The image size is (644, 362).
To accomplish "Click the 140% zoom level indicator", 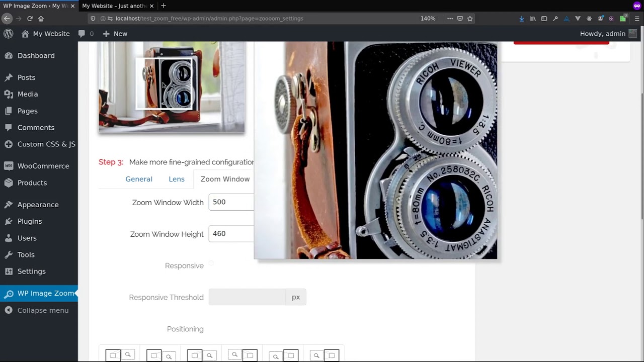I will tap(428, 18).
